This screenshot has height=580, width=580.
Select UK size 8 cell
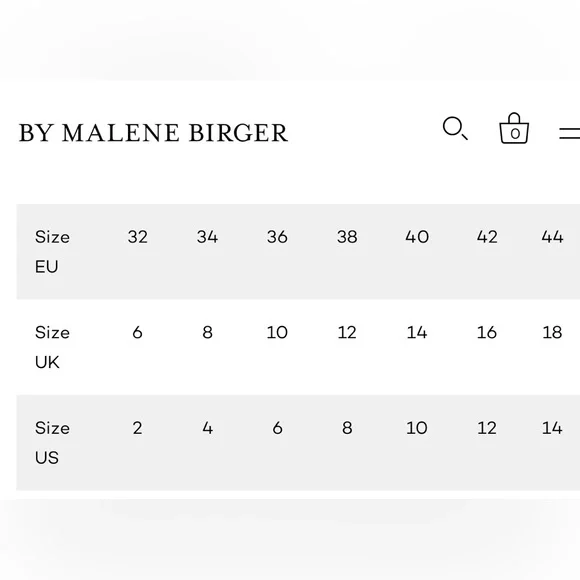(x=208, y=332)
